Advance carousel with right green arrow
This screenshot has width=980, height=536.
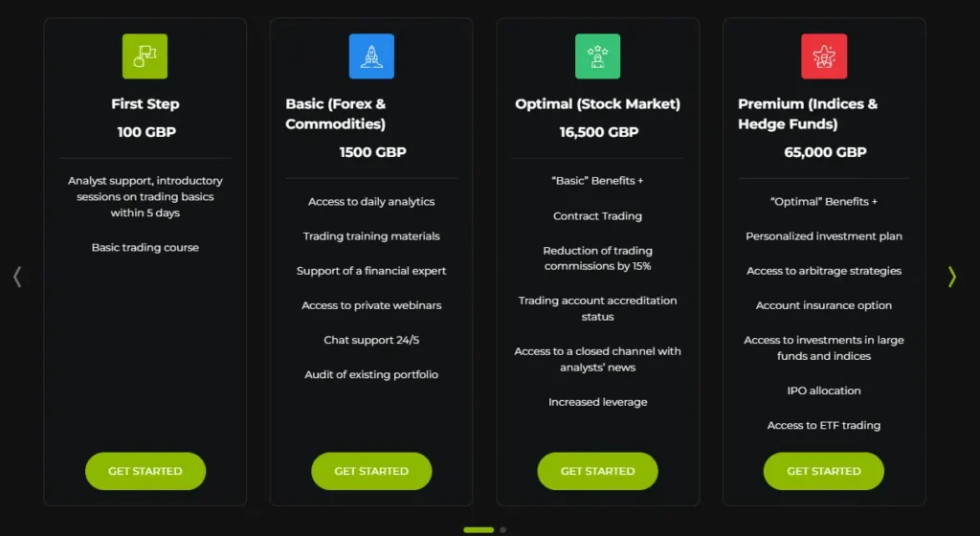point(951,277)
